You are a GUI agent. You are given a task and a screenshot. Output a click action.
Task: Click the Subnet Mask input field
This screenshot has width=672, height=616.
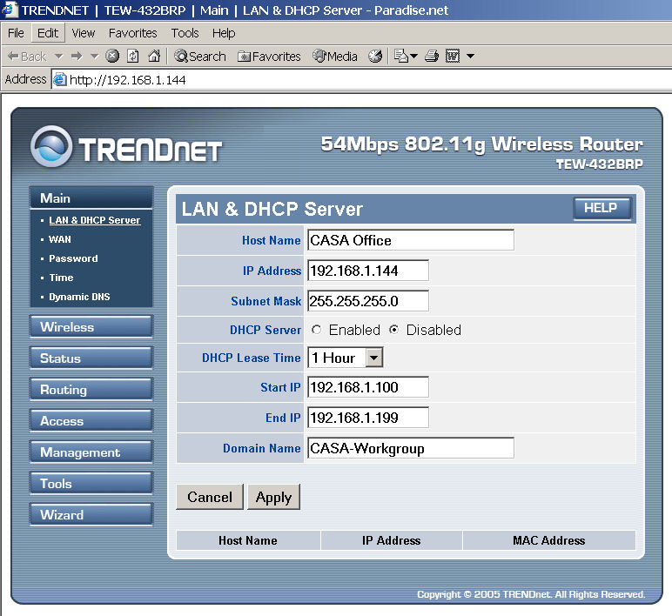pos(368,301)
